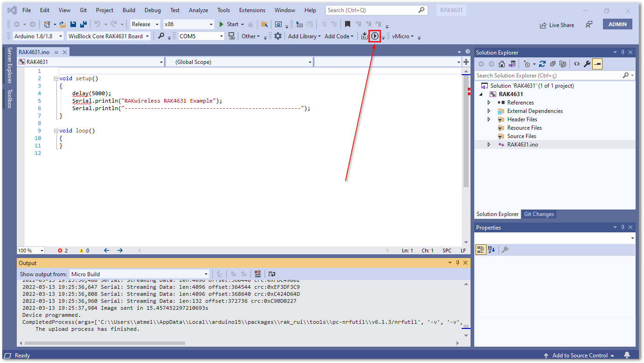Open the vMicro settings gear icon
This screenshot has width=644, height=363.
[x=278, y=36]
